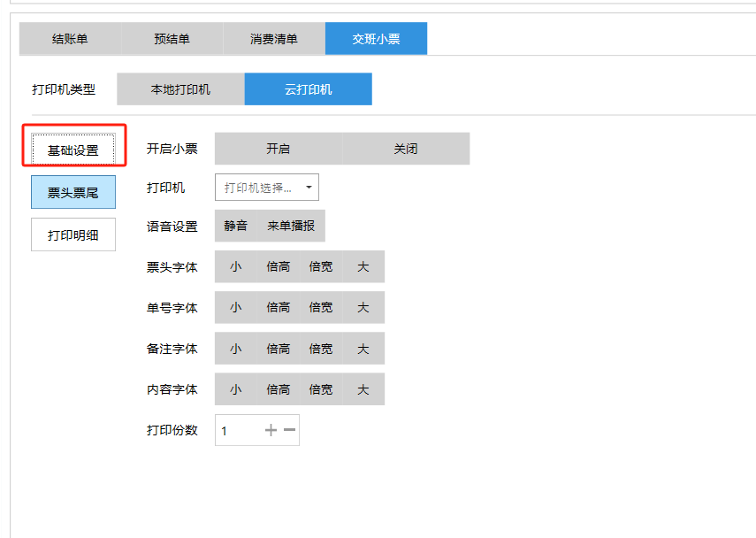Turn on receipt with 开启 button

pos(278,149)
